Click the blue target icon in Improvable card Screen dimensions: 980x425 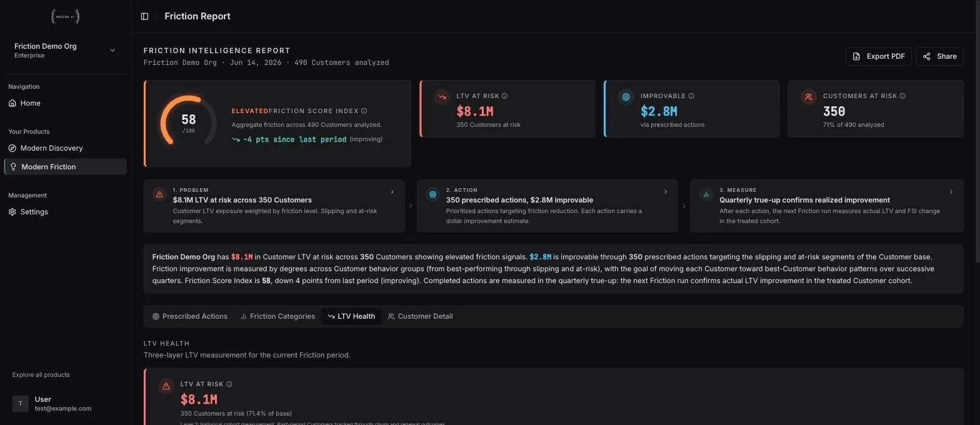tap(626, 97)
